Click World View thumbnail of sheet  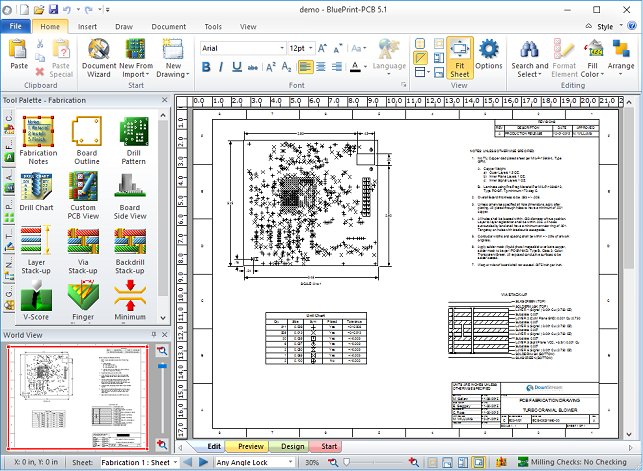point(78,397)
